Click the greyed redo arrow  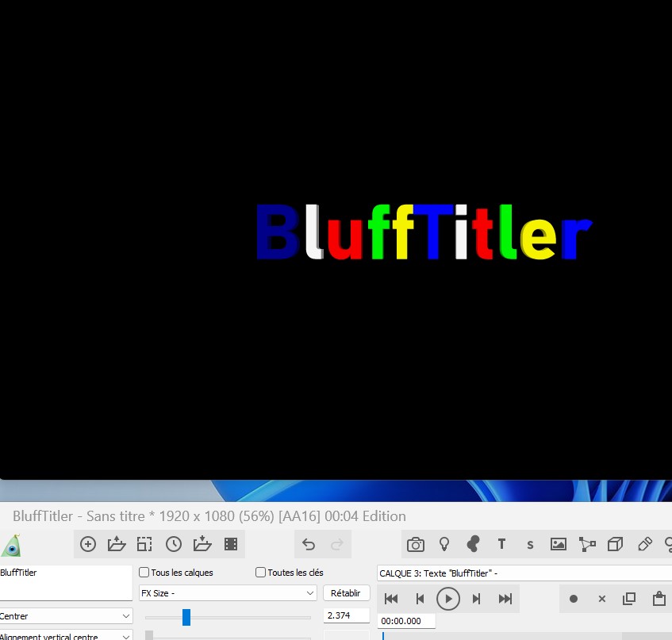pyautogui.click(x=337, y=544)
